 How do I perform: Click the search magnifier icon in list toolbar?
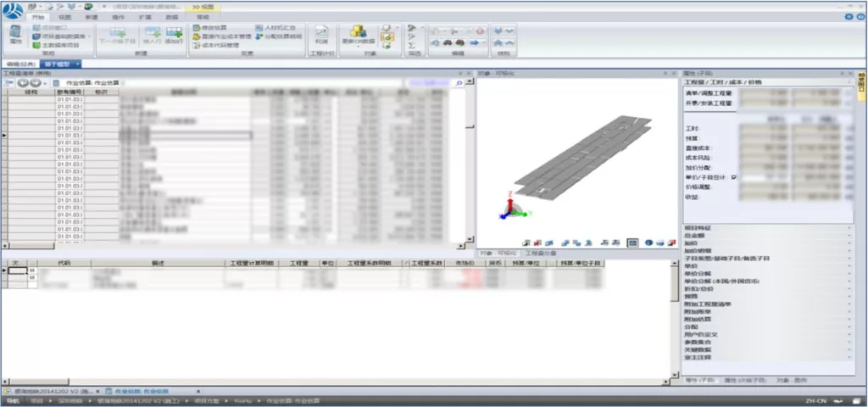(x=460, y=83)
